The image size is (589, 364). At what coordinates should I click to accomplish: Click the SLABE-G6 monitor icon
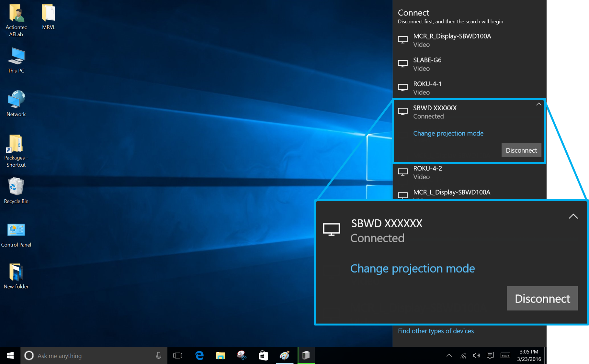click(402, 64)
